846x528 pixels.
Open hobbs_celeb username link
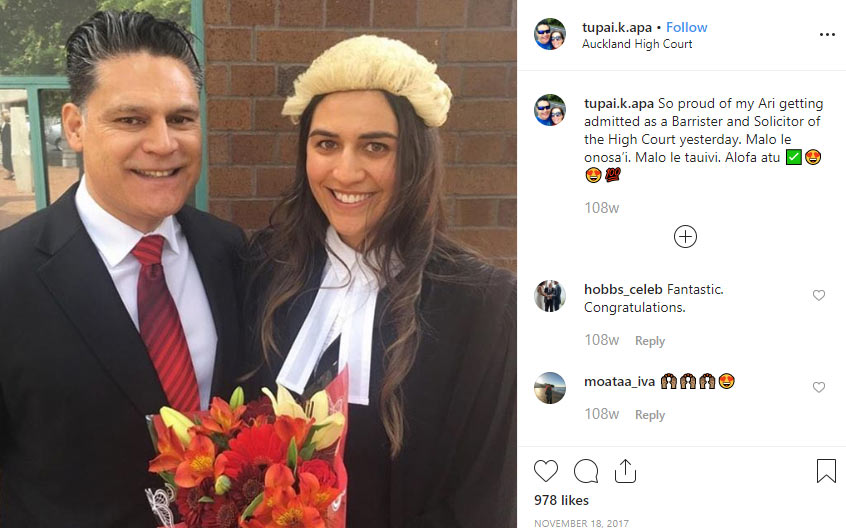[623, 290]
